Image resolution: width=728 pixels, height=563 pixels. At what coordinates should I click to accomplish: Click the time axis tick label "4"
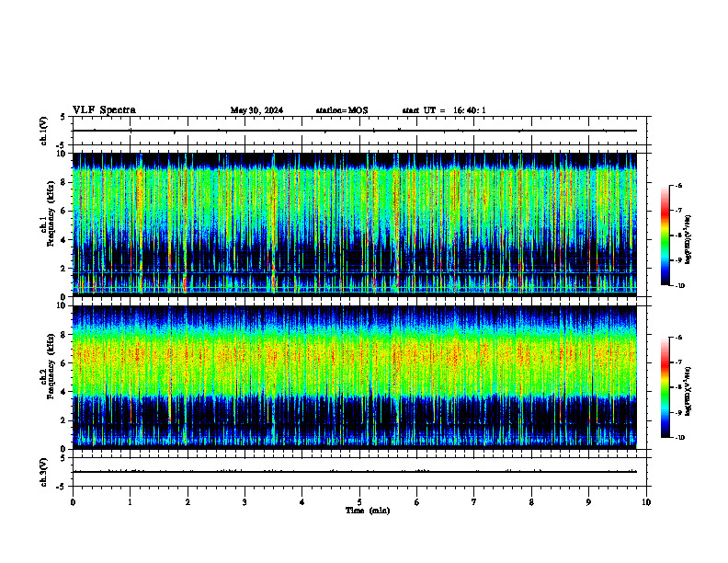[301, 502]
